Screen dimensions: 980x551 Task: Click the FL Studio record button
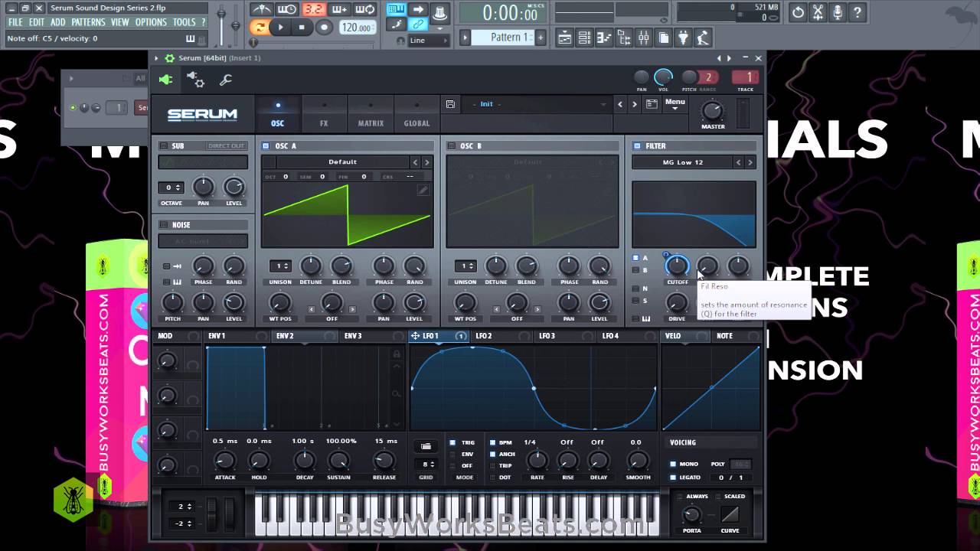(324, 28)
